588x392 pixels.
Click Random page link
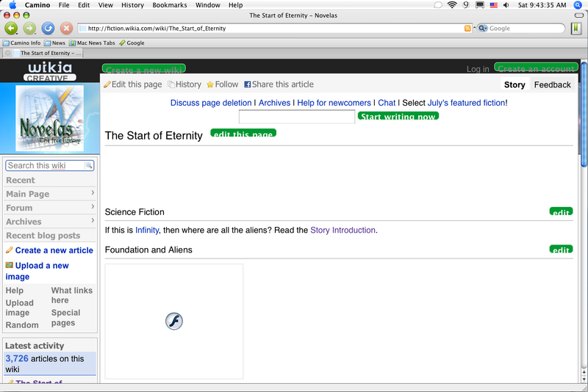[22, 325]
